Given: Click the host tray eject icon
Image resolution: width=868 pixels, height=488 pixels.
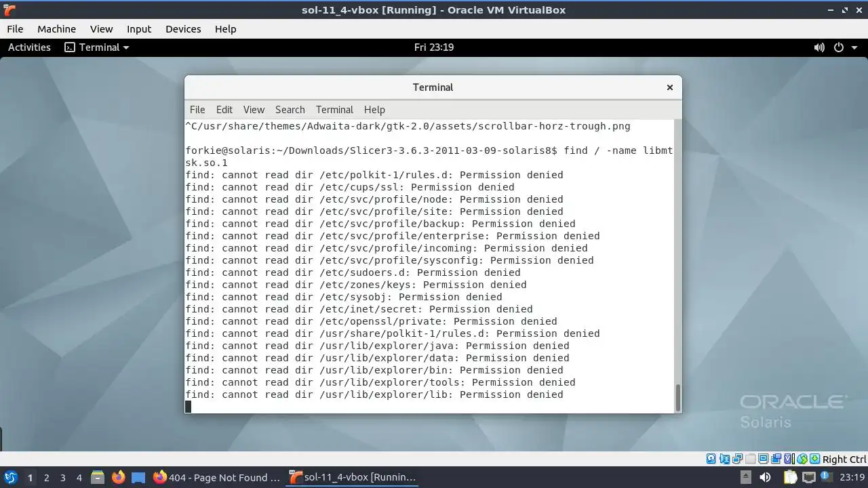Looking at the screenshot, I should 746,477.
